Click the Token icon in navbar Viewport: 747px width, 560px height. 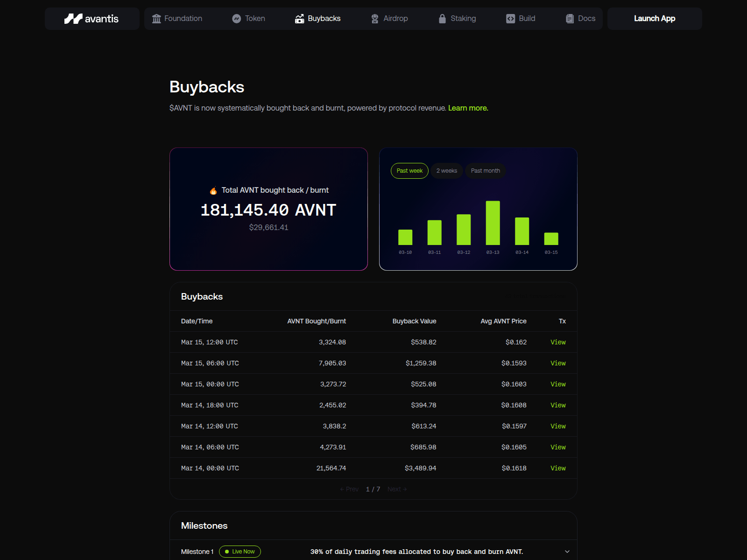tap(237, 19)
